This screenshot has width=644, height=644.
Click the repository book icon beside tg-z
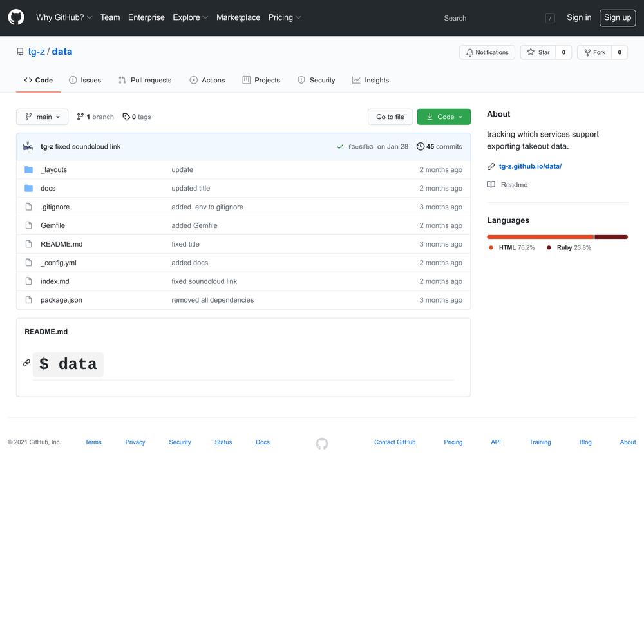[20, 52]
